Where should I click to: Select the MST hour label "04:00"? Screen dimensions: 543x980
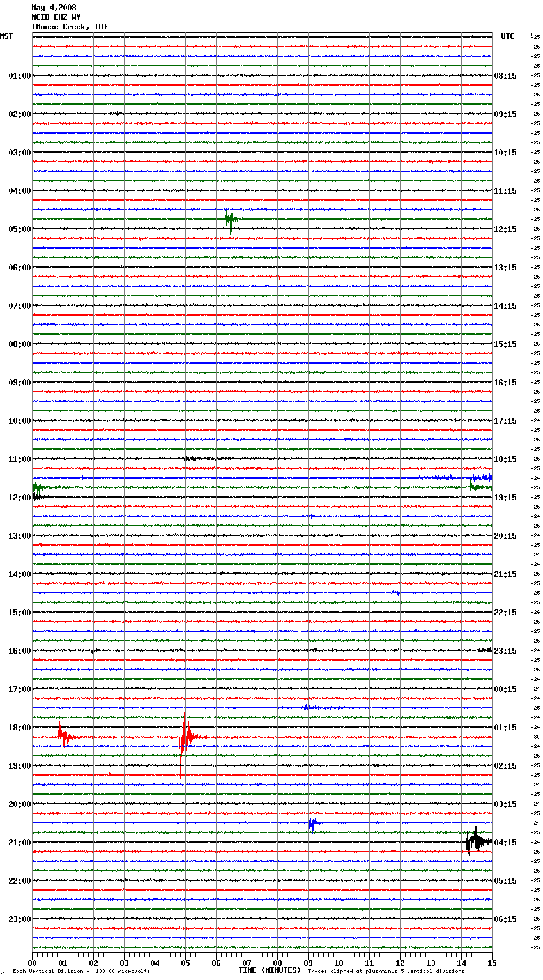click(x=20, y=191)
